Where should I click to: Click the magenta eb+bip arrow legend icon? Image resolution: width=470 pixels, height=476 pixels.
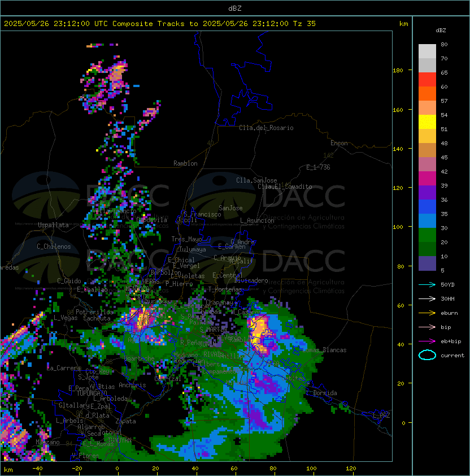click(427, 341)
